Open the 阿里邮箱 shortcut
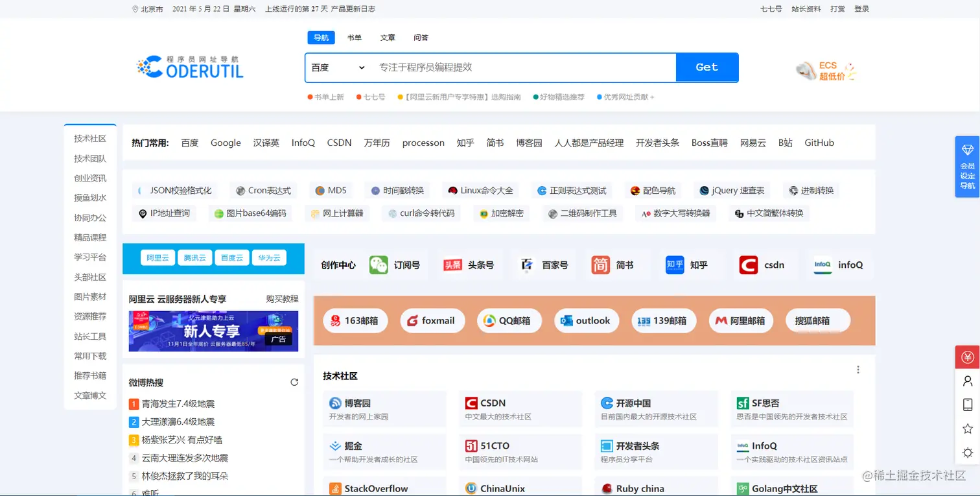 tap(741, 320)
